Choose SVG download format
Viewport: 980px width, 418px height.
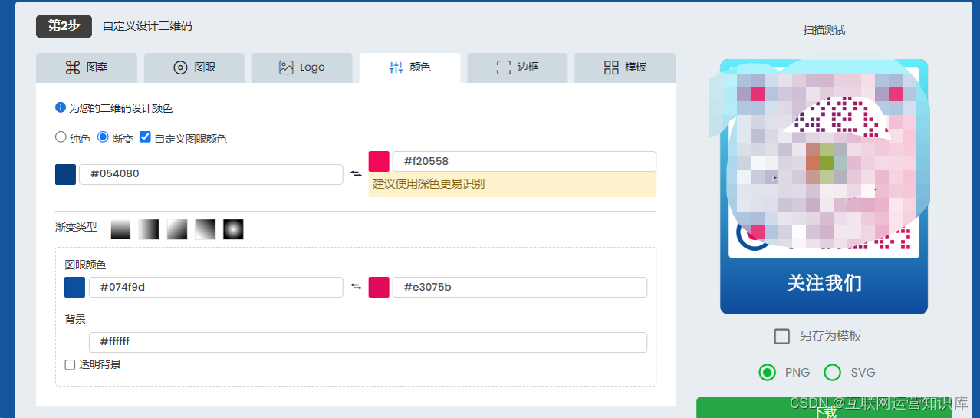832,372
